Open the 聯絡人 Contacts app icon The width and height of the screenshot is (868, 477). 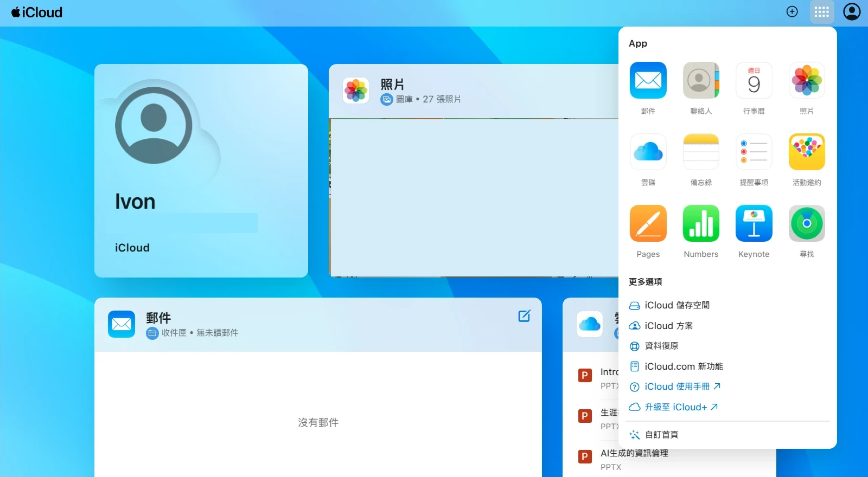click(x=701, y=80)
